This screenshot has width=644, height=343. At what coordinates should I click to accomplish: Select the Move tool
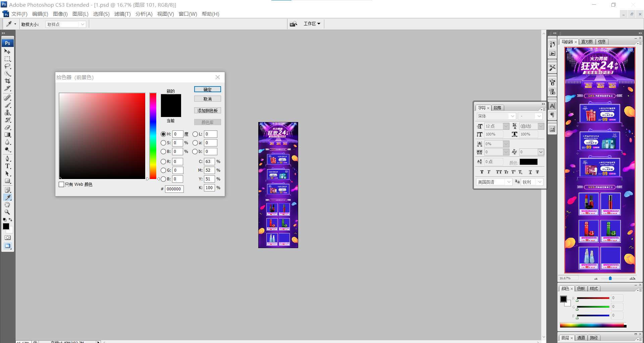7,51
